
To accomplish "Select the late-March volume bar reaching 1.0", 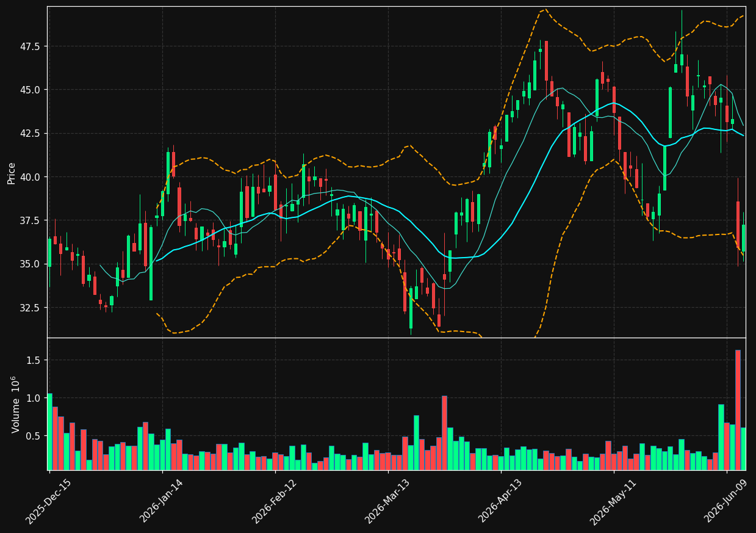I will pos(444,433).
